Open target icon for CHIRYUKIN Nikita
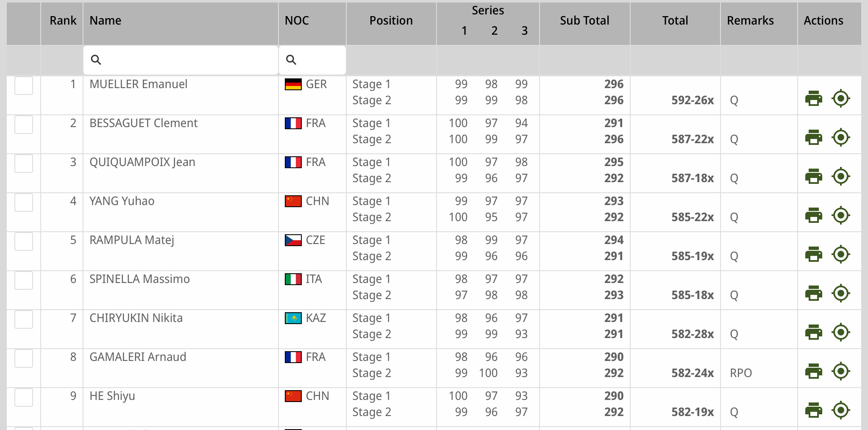The width and height of the screenshot is (868, 430). 841,332
